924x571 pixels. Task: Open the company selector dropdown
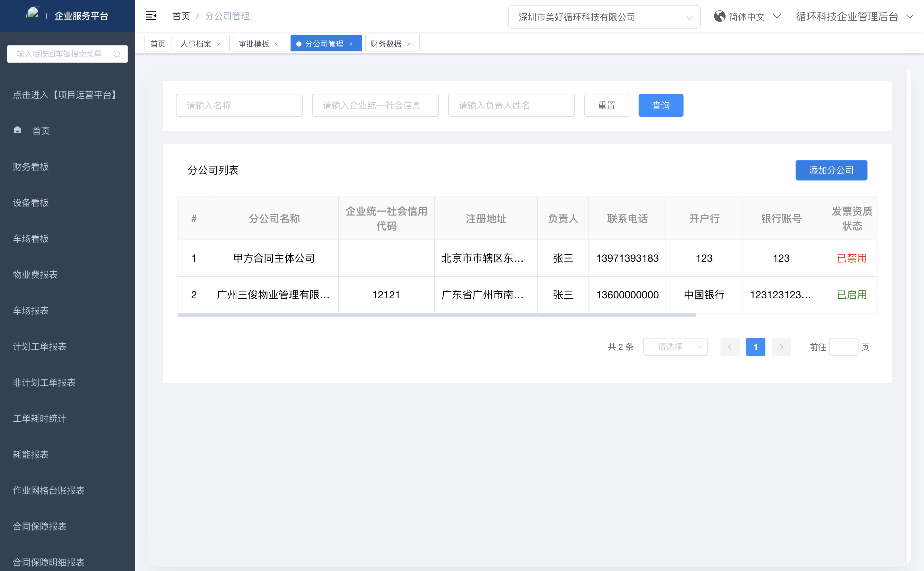click(x=604, y=17)
